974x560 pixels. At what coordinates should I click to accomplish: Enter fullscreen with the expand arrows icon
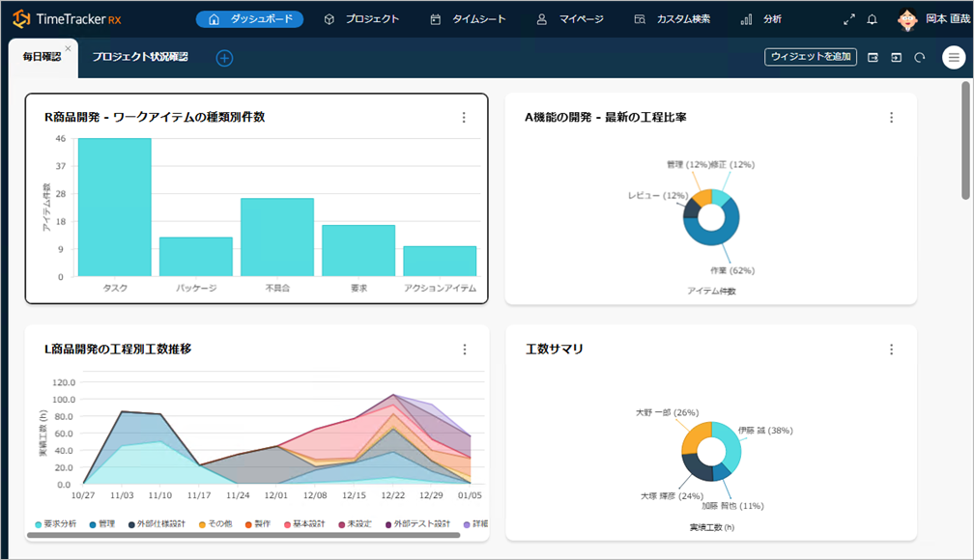click(x=849, y=19)
